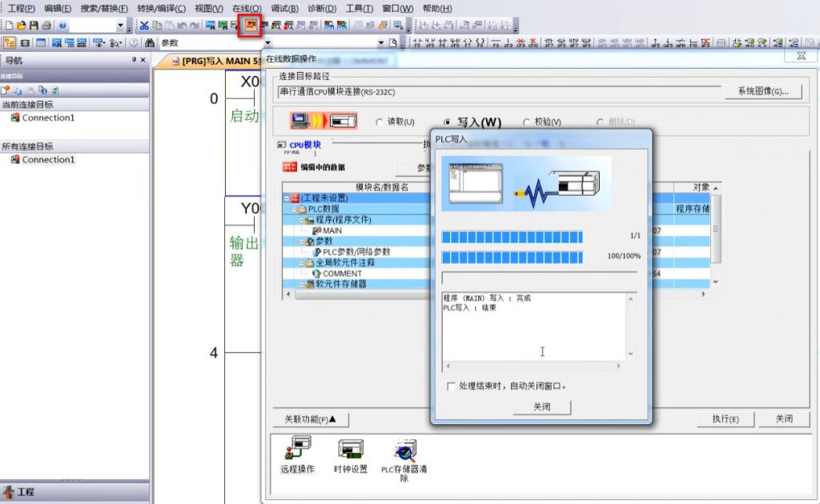This screenshot has width=820, height=504.
Task: Click new connection icon in navigation panel
Action: point(6,90)
